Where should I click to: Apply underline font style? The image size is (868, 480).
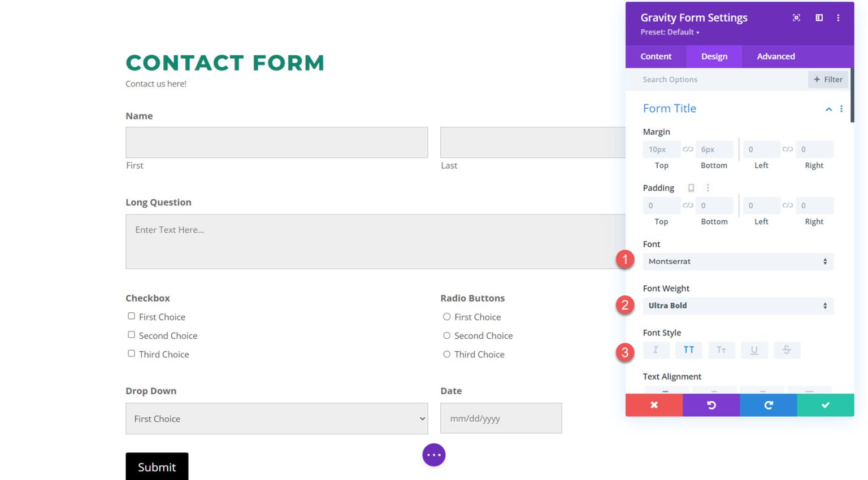[754, 350]
